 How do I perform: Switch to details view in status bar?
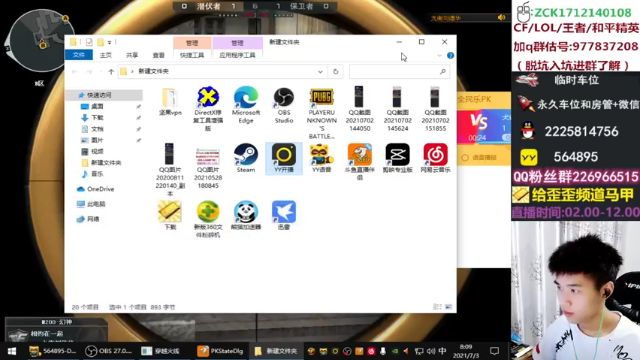(437, 307)
